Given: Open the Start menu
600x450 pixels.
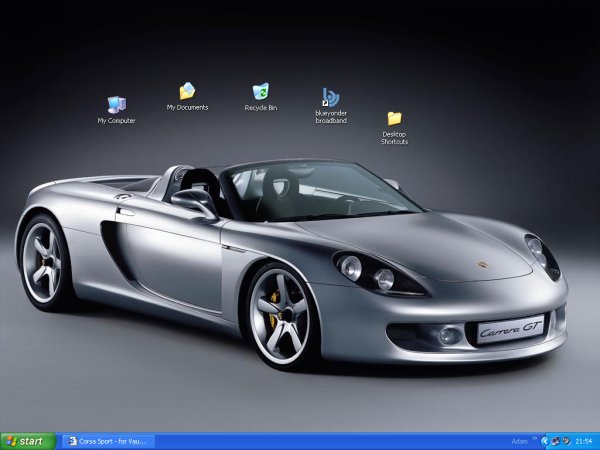Looking at the screenshot, I should pos(28,440).
